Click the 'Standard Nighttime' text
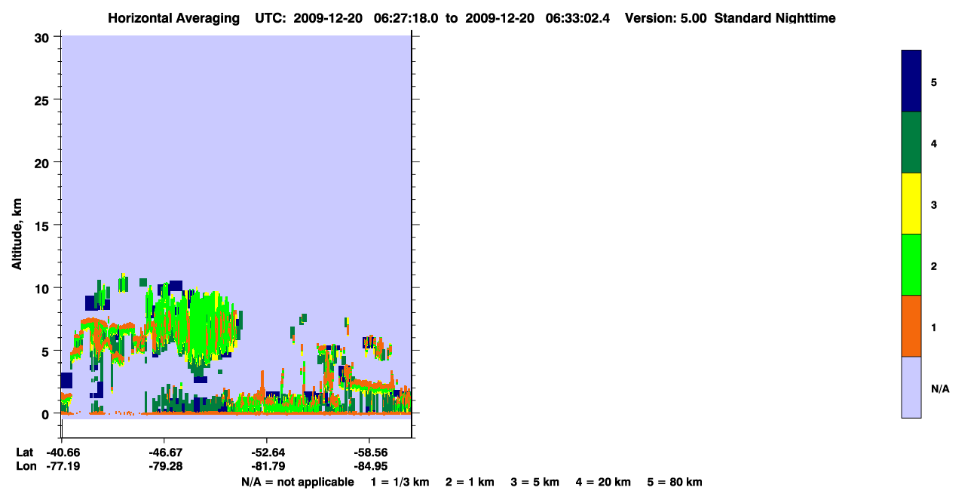 coord(775,18)
